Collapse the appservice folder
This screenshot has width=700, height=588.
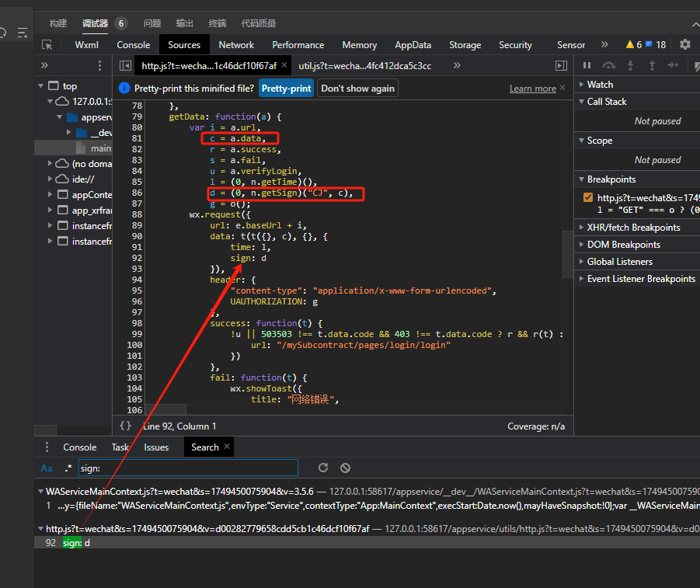[59, 117]
